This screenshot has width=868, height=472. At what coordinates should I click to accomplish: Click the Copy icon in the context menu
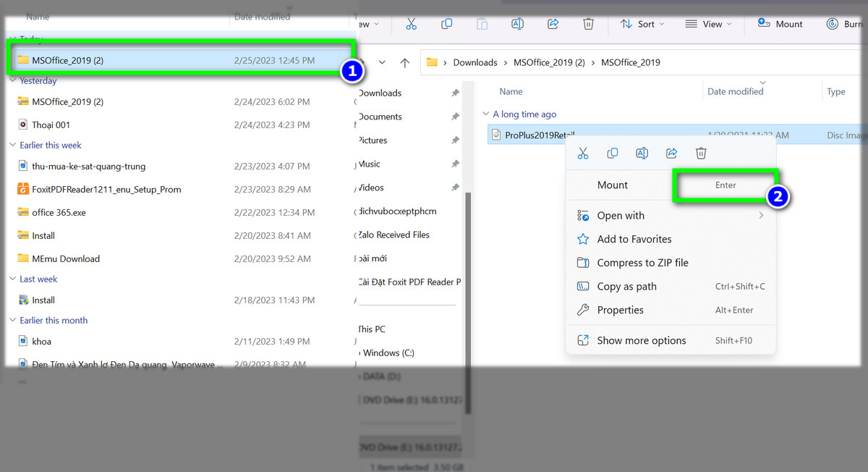coord(612,153)
